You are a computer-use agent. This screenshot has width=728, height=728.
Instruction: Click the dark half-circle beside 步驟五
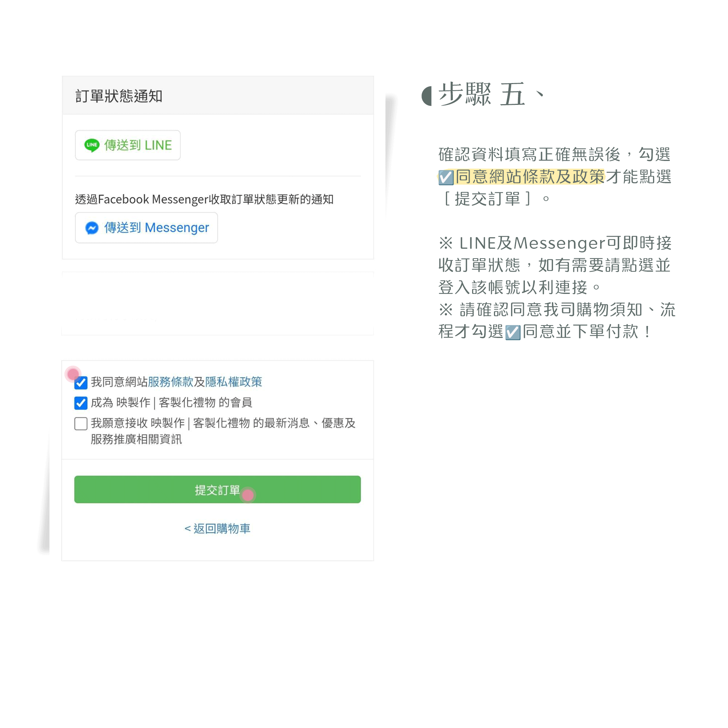(x=427, y=96)
